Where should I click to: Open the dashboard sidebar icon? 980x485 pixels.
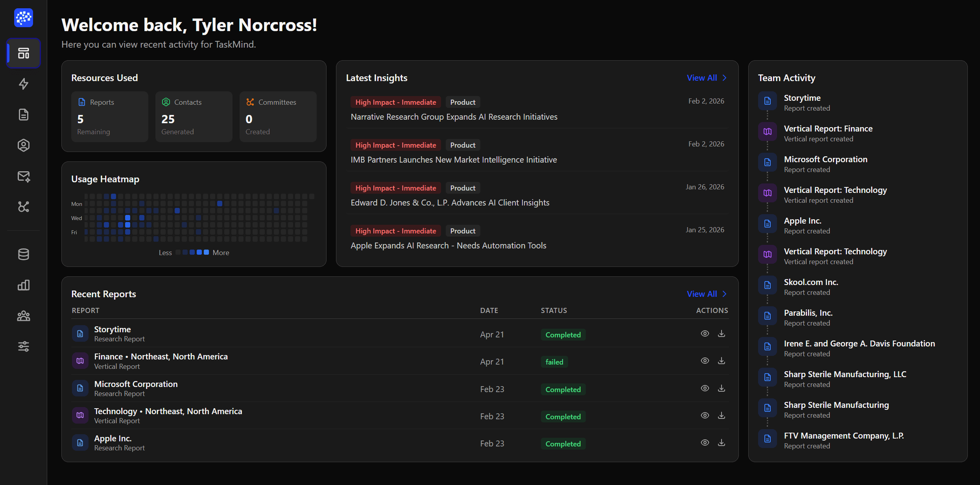(x=24, y=53)
